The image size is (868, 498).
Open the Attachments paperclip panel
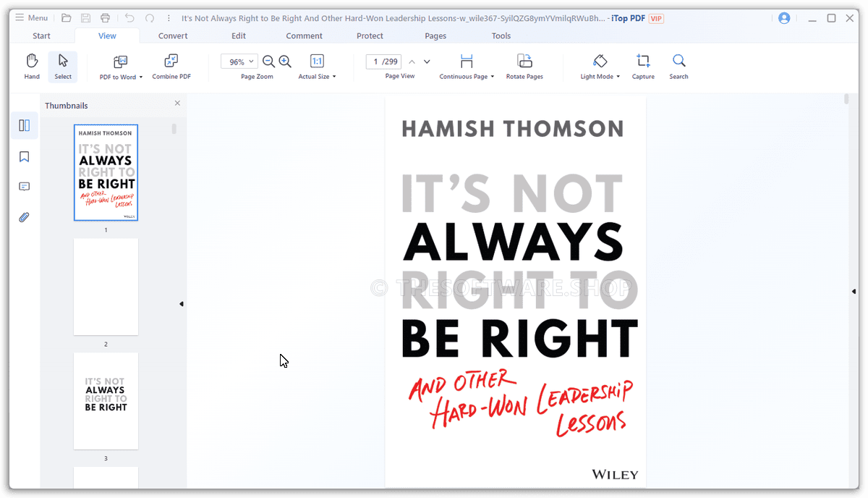pos(25,217)
